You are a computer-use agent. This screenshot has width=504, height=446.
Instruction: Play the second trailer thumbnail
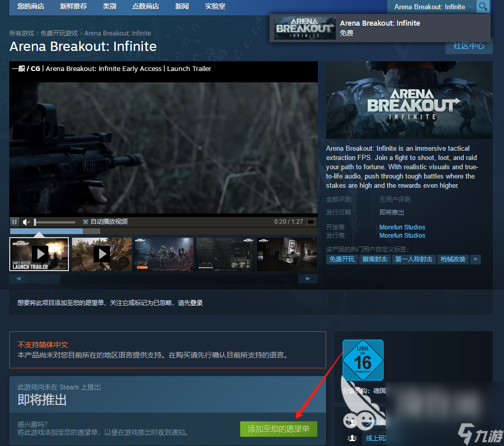(102, 254)
